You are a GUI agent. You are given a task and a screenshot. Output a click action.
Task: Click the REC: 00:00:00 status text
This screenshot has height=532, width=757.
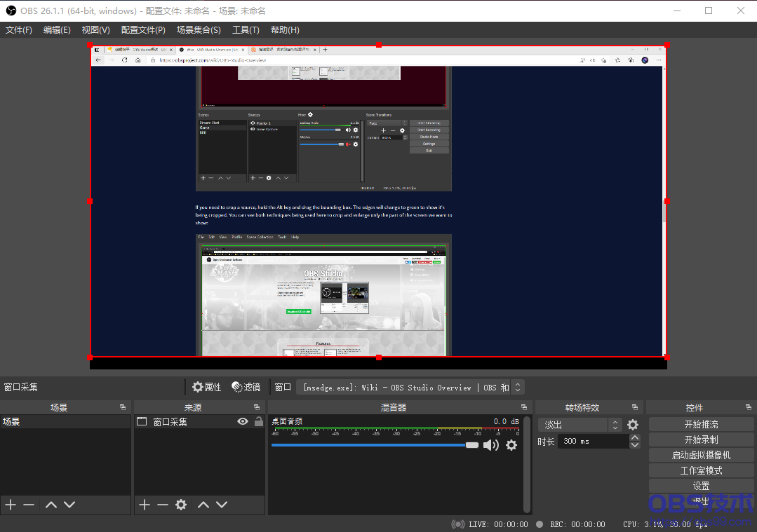(577, 524)
